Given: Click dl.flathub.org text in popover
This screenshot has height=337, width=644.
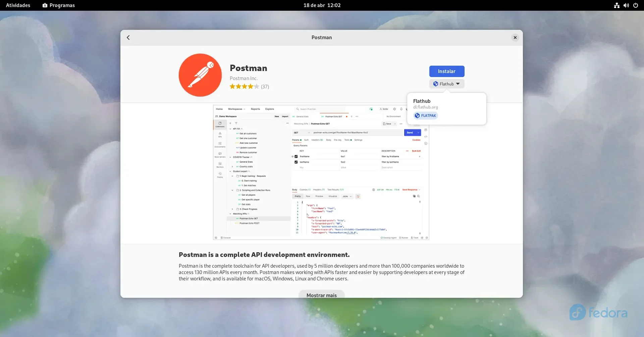Looking at the screenshot, I should pos(425,107).
